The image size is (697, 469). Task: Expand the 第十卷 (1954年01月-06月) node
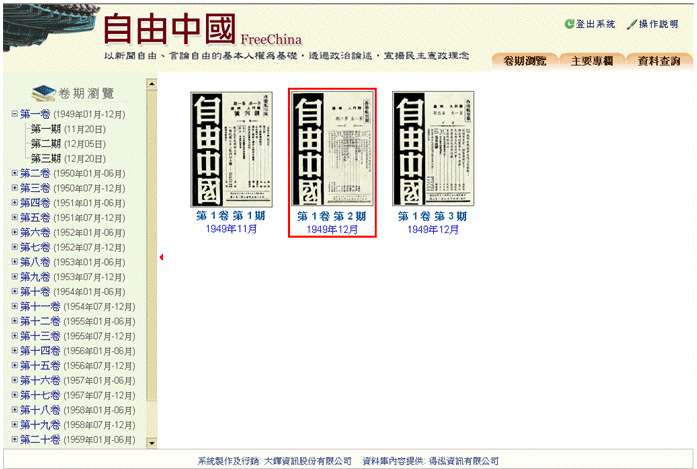[14, 291]
